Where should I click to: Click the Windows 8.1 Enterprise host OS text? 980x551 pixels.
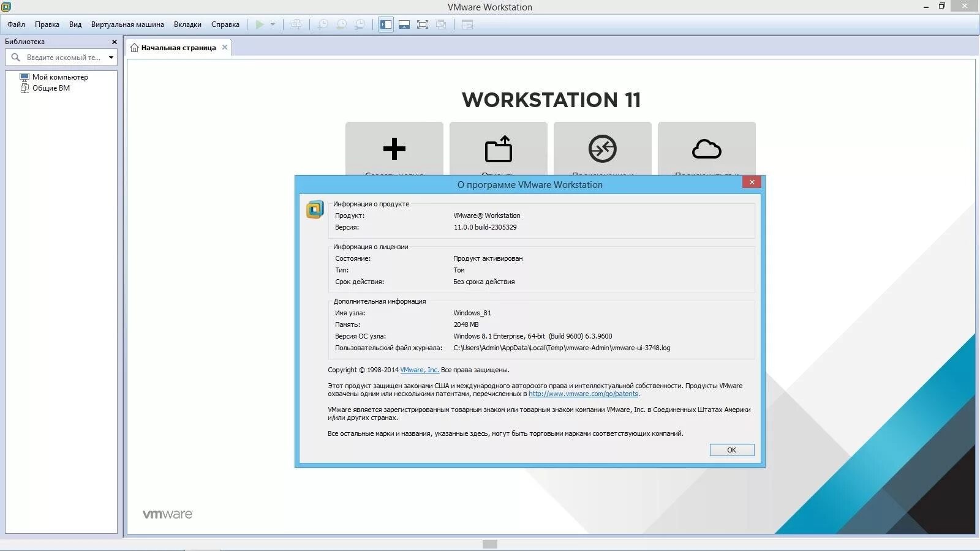click(533, 336)
